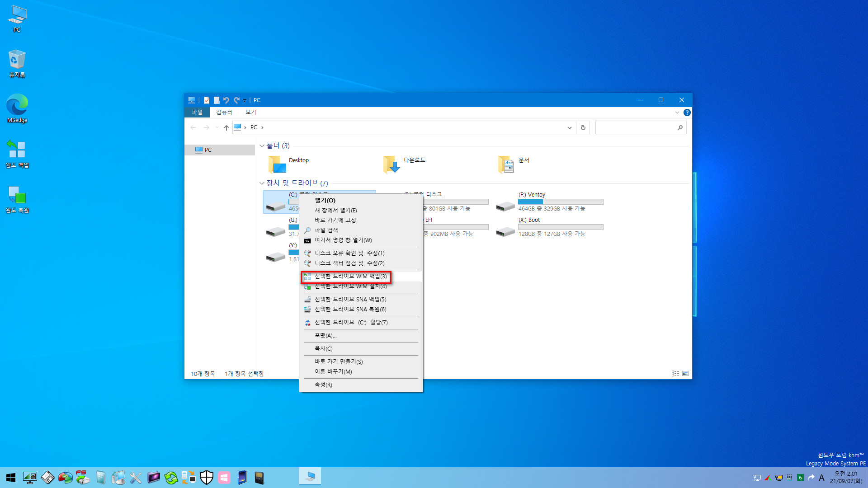Choose 열기(O) in context menu
Viewport: 868px width, 488px height.
pos(361,200)
